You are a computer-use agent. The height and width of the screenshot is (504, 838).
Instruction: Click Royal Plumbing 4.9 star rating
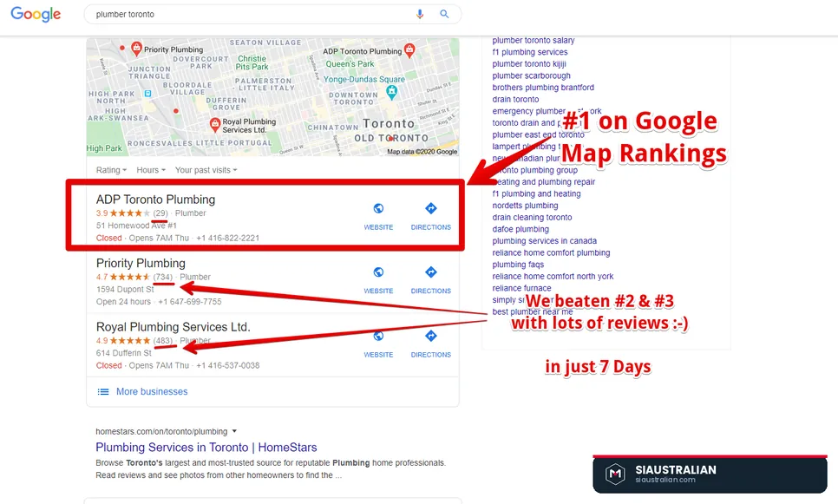[x=130, y=340]
